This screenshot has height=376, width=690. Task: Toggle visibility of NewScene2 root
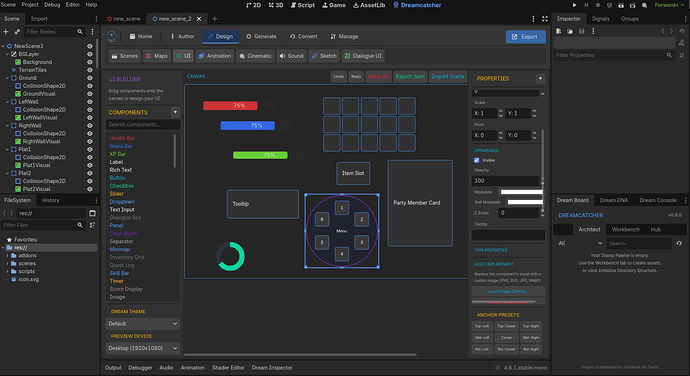tap(90, 46)
